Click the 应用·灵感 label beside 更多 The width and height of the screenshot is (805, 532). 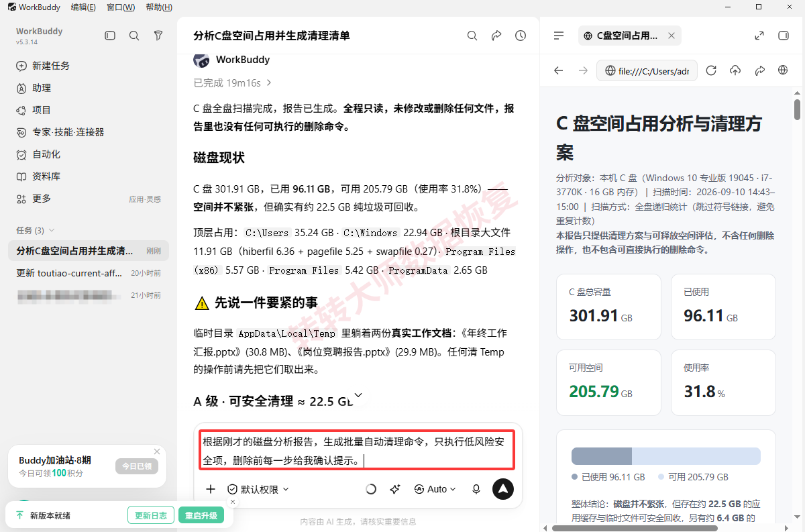coord(145,199)
